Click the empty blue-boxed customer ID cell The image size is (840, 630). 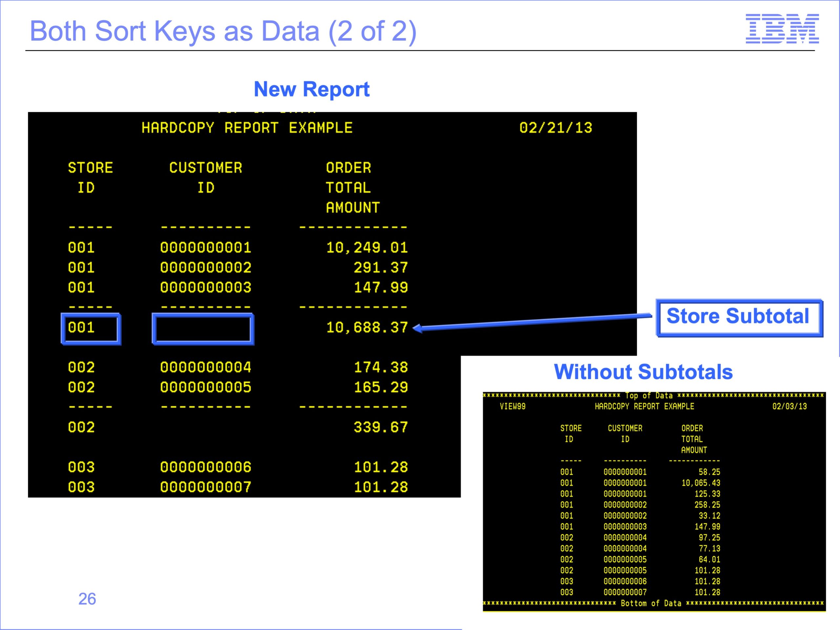203,329
